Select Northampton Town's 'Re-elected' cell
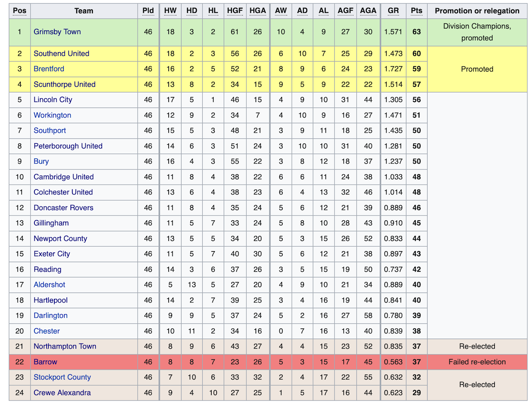The height and width of the screenshot is (408, 532). tap(477, 347)
